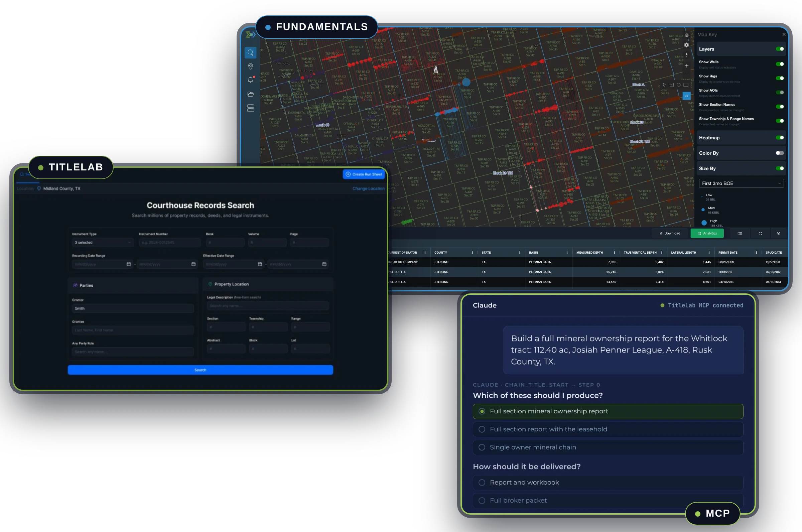Choose the rectangle draw tool on map

click(686, 85)
